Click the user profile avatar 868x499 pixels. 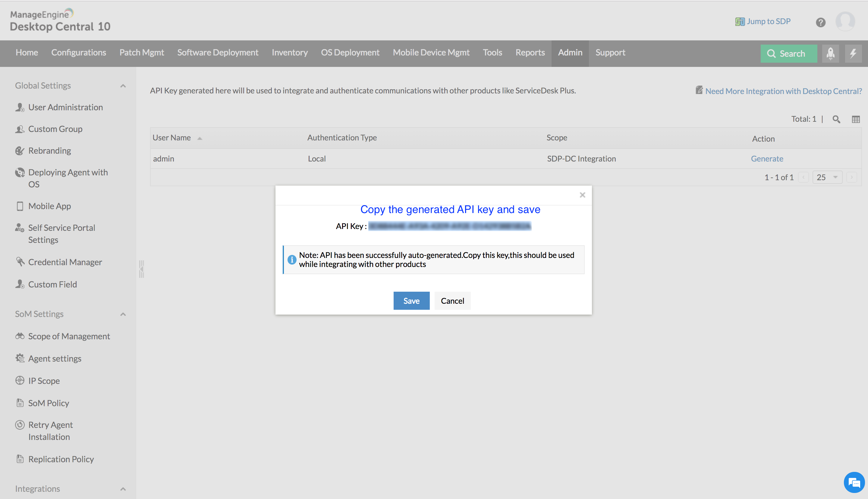(x=845, y=21)
